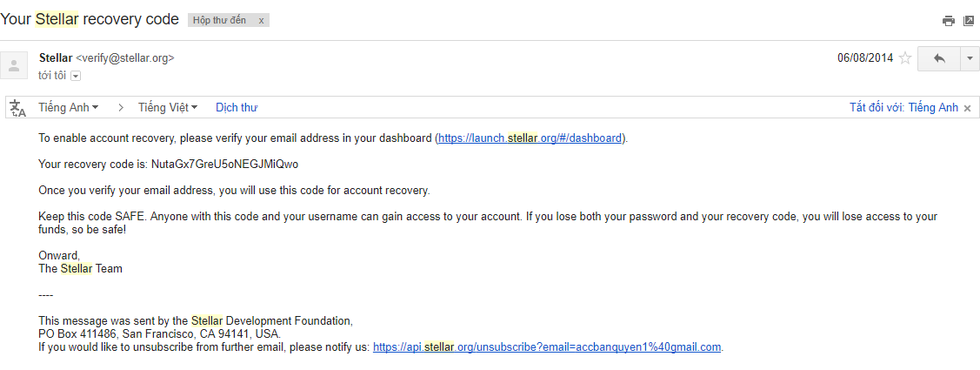Screen dimensions: 980x370
Task: Open target language Tiếng Việt dropdown
Action: click(x=168, y=107)
